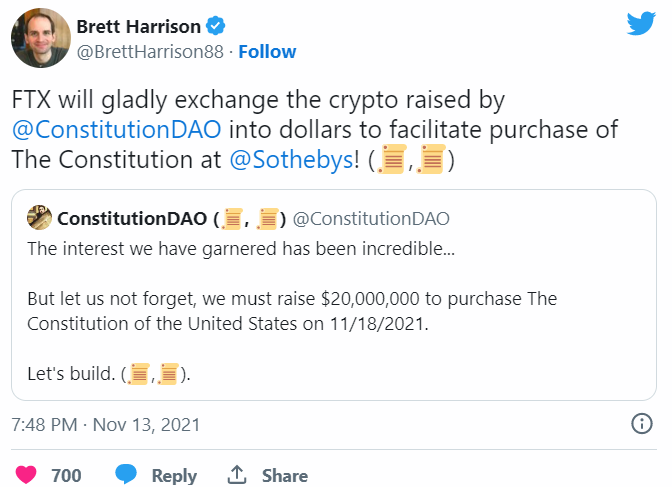Open the quoted ConstitutionDAO tweet text
The height and width of the screenshot is (487, 672).
[292, 311]
